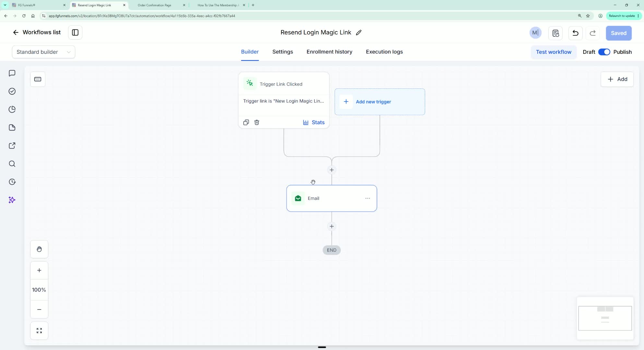
Task: Undo the last workflow change
Action: 575,33
